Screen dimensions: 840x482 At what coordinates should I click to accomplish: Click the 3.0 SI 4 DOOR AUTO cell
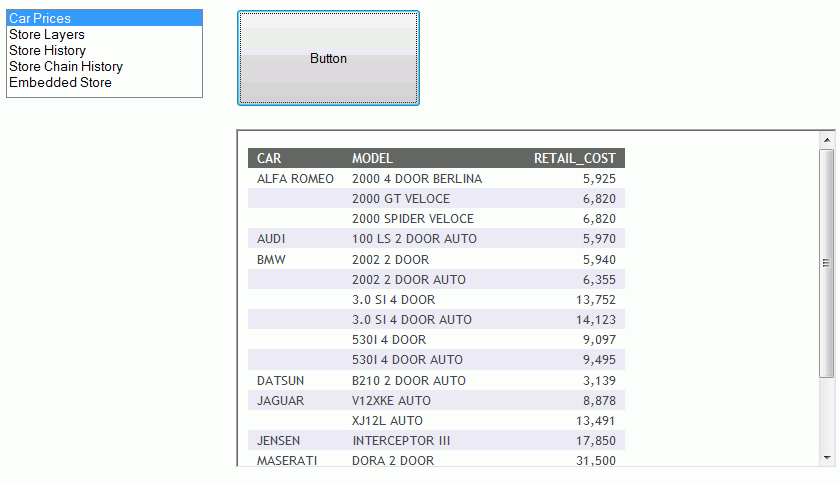[411, 320]
